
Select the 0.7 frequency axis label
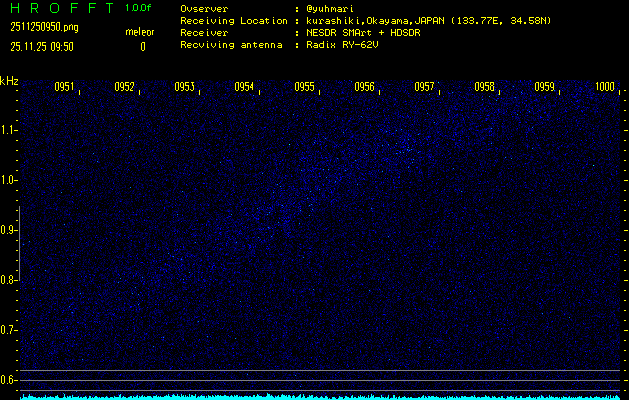[x=9, y=330]
